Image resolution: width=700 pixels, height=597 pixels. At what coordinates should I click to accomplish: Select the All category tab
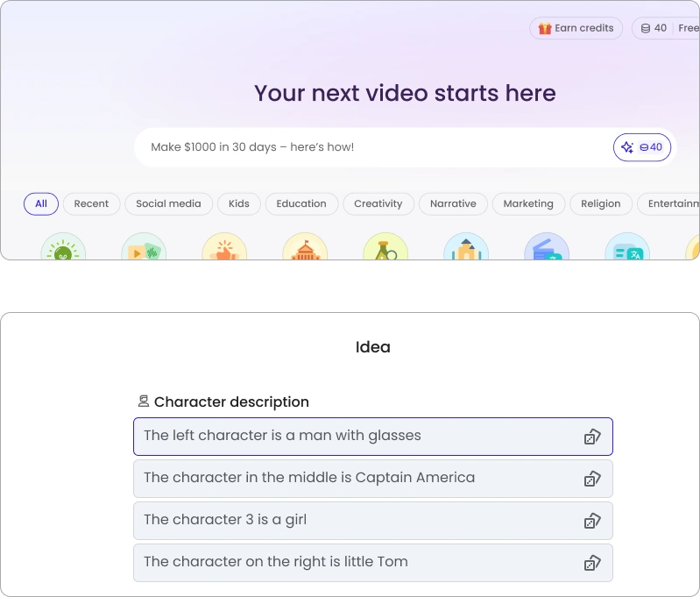tap(41, 203)
